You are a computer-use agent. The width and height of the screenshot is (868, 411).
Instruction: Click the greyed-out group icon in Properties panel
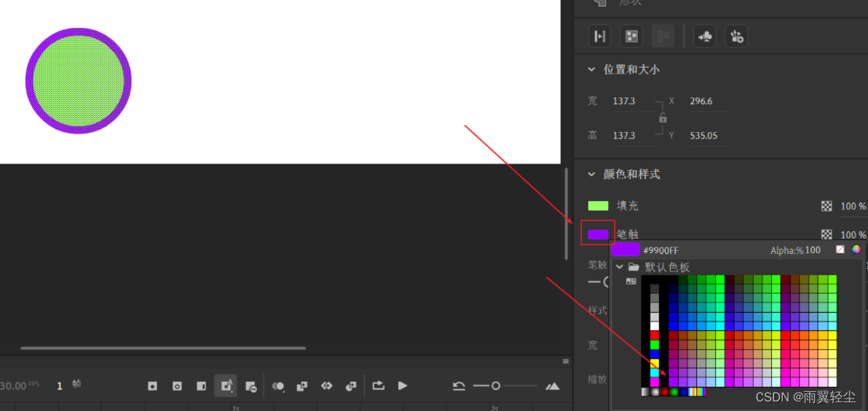click(x=663, y=37)
